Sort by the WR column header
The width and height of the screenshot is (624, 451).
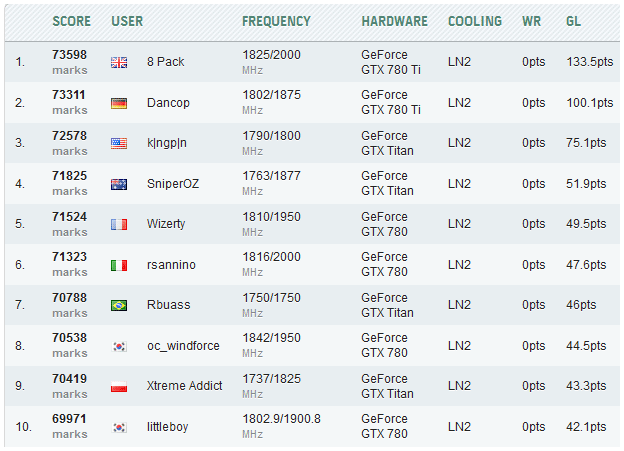pos(531,21)
